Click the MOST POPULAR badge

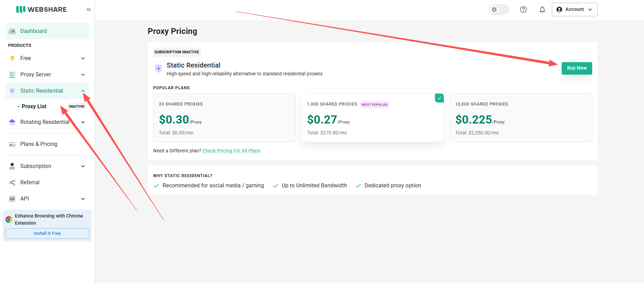coord(374,105)
